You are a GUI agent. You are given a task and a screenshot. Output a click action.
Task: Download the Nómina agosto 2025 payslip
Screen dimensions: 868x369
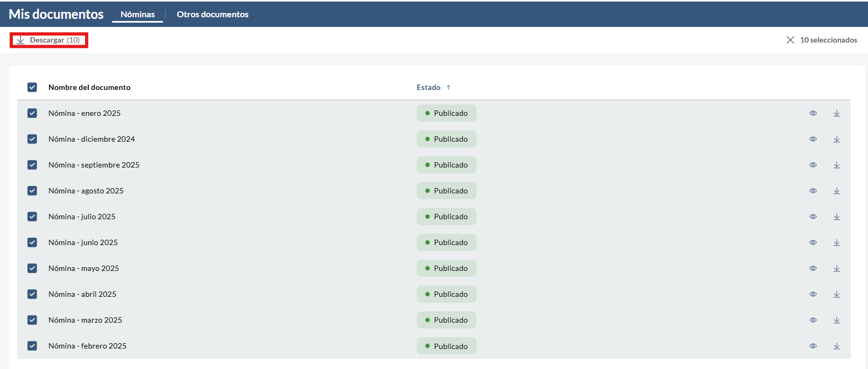point(837,191)
